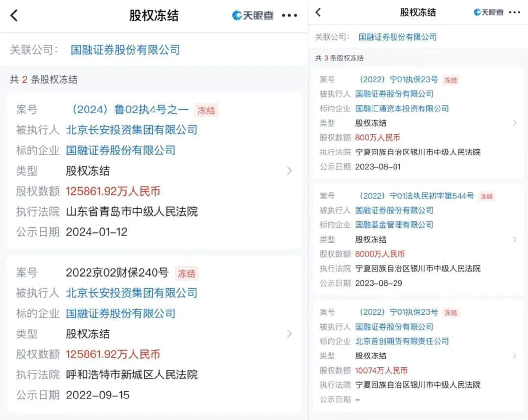Open 北京首创期货有限责任公司 link
Viewport: 528px width, 420px height.
(x=402, y=341)
